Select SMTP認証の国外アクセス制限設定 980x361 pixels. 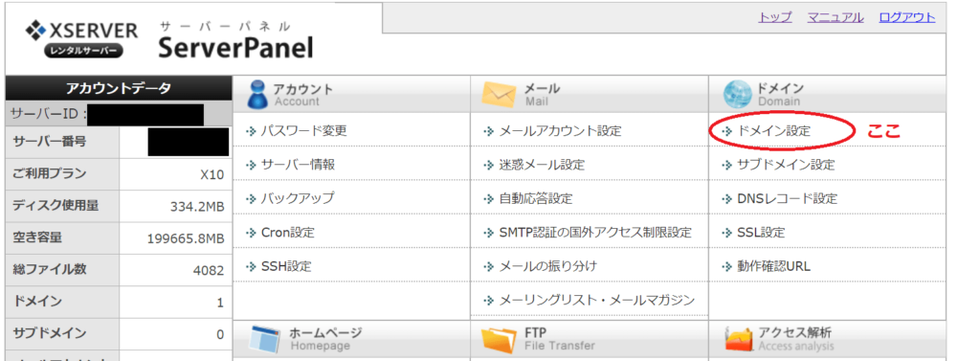[x=595, y=233]
